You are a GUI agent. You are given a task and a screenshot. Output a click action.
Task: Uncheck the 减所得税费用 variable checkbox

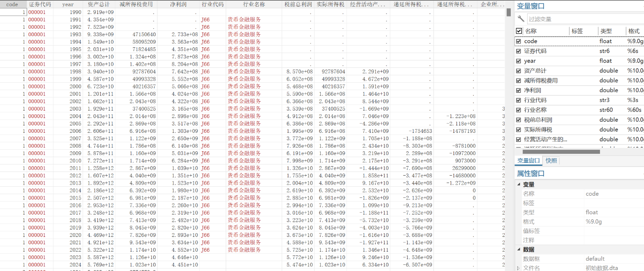point(519,81)
